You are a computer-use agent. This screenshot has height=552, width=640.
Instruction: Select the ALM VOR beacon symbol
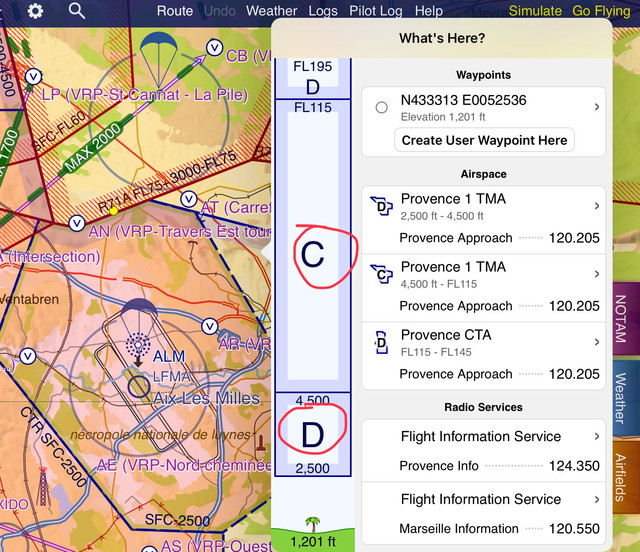[x=138, y=345]
